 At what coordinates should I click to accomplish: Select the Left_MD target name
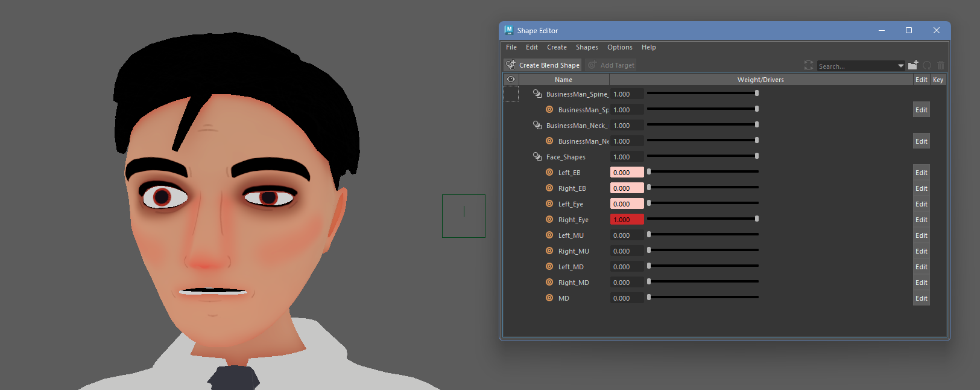click(571, 267)
